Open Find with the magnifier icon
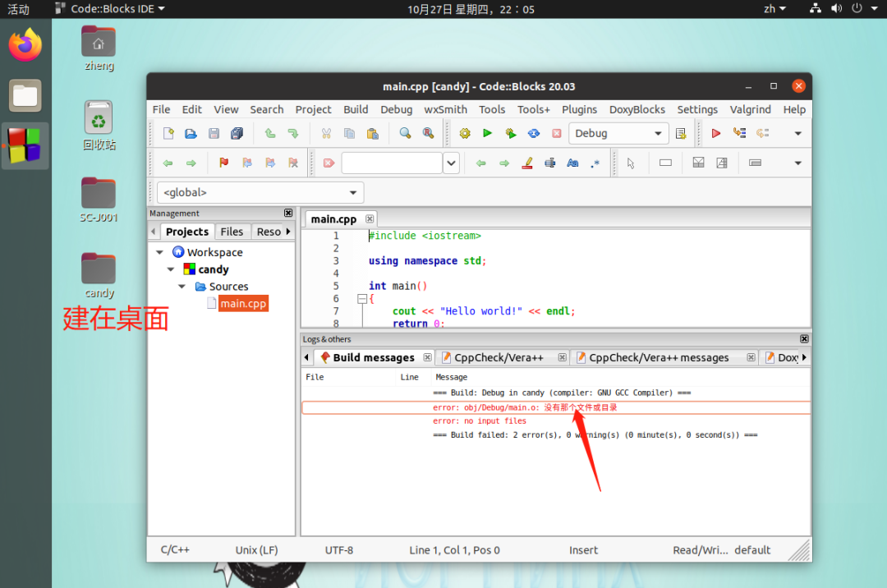Image resolution: width=887 pixels, height=588 pixels. coord(405,133)
